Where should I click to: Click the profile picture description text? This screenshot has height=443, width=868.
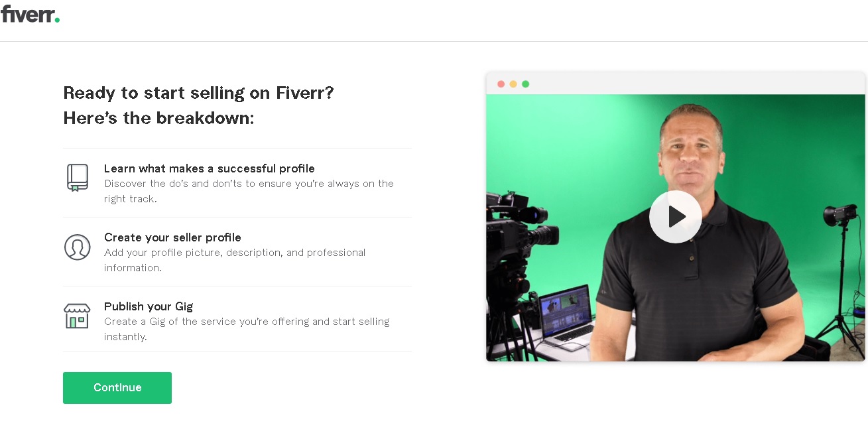[235, 260]
